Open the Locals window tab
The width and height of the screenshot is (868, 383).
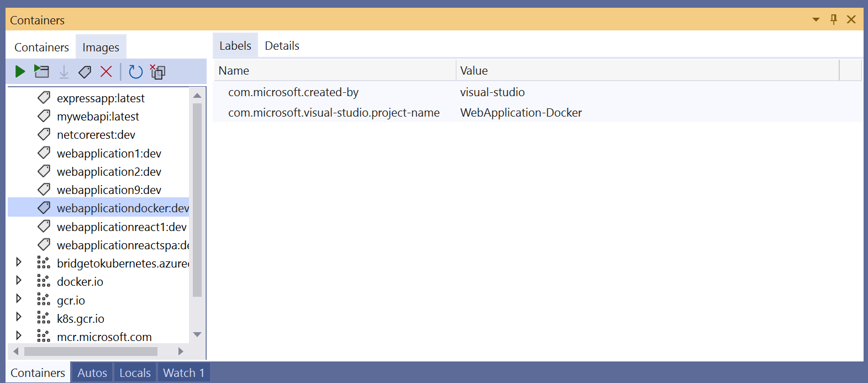(x=135, y=373)
